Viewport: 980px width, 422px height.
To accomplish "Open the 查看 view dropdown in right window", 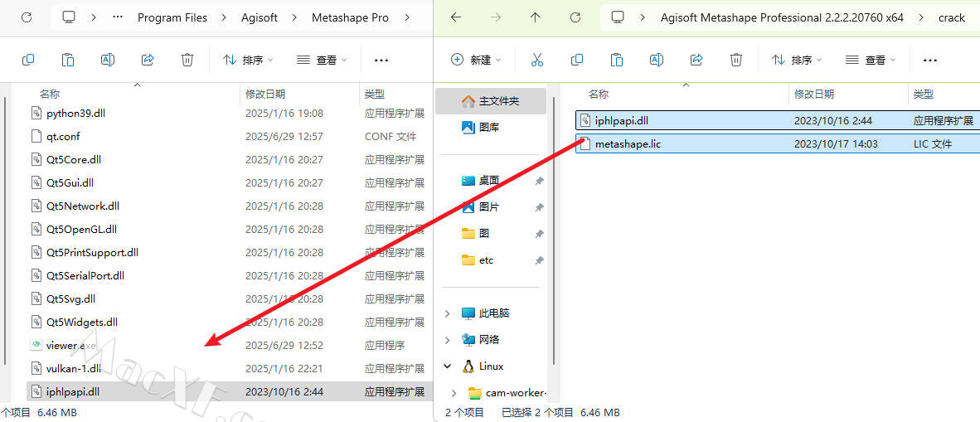I will (871, 60).
